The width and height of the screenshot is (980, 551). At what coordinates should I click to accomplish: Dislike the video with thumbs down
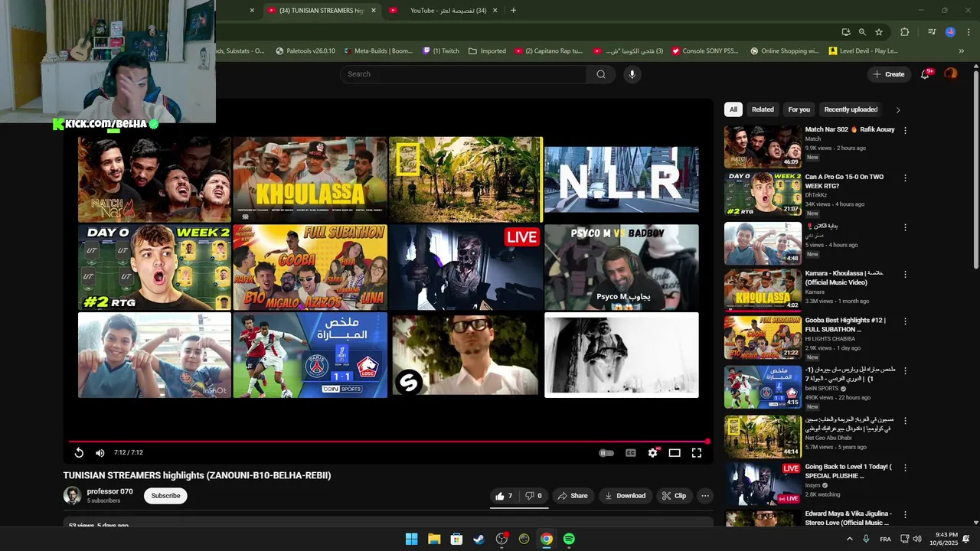[x=534, y=496]
